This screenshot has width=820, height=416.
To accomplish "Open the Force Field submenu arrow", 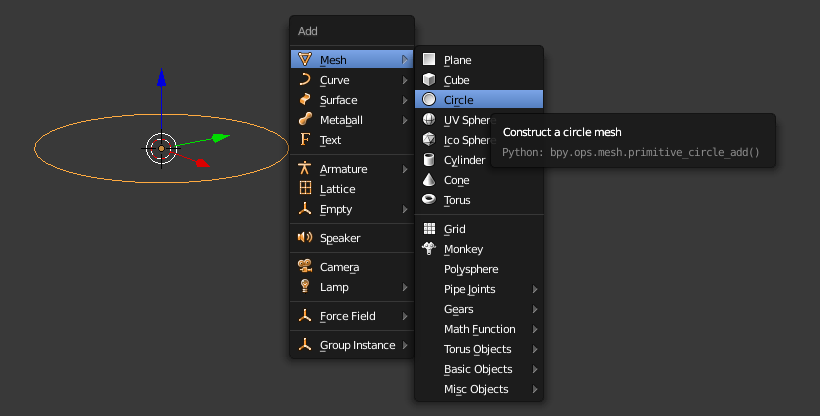I will click(405, 316).
